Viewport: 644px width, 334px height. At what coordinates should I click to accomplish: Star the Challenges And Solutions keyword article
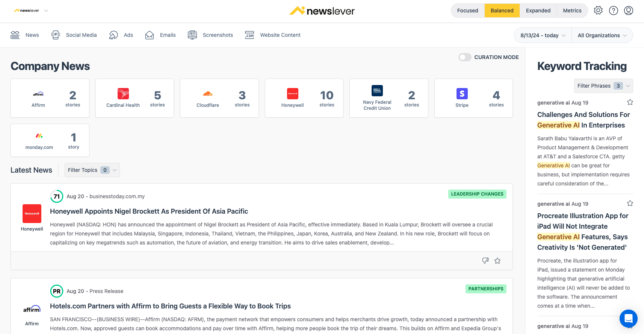pos(630,102)
